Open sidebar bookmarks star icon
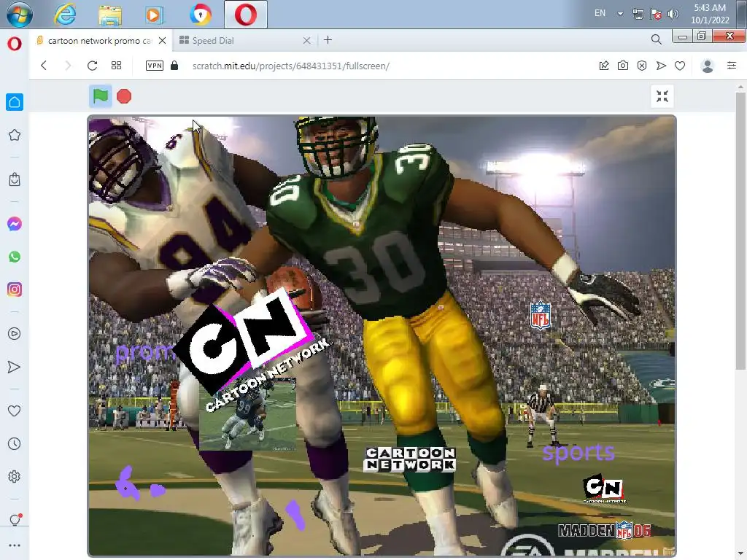 [x=15, y=135]
